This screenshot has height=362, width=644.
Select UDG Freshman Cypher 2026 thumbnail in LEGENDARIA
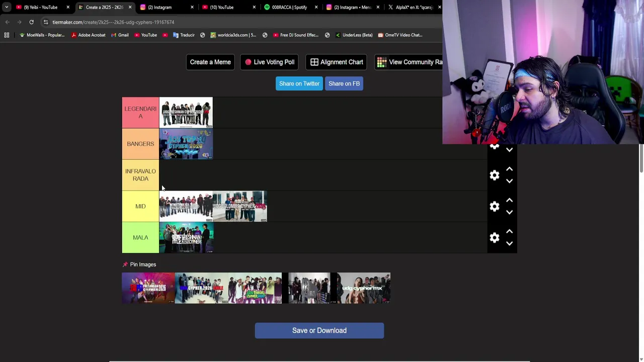186,113
